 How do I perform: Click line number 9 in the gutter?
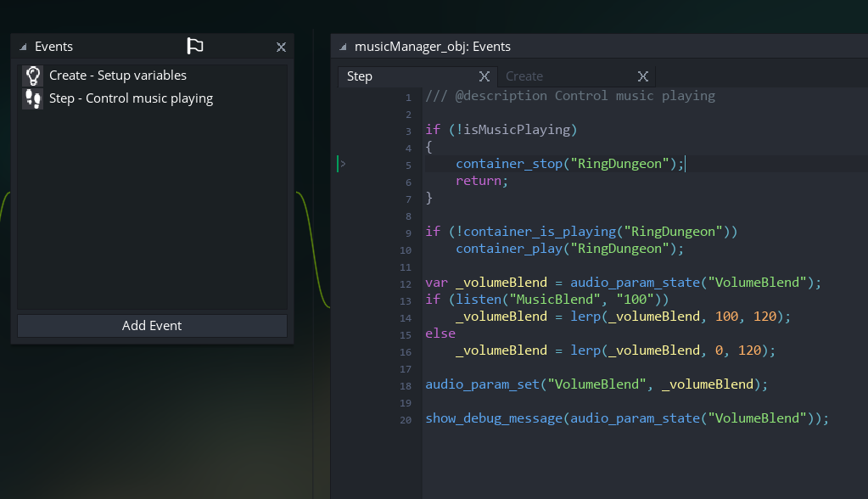tap(408, 233)
